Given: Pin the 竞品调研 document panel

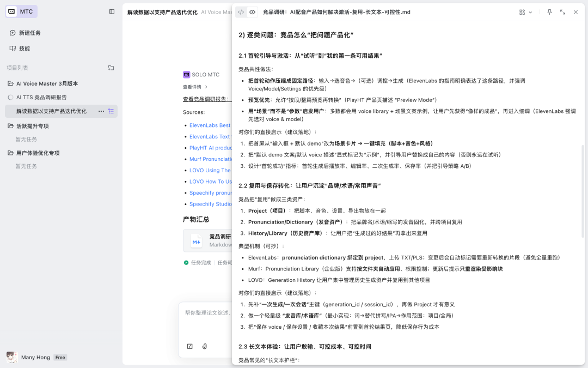Looking at the screenshot, I should coord(549,11).
